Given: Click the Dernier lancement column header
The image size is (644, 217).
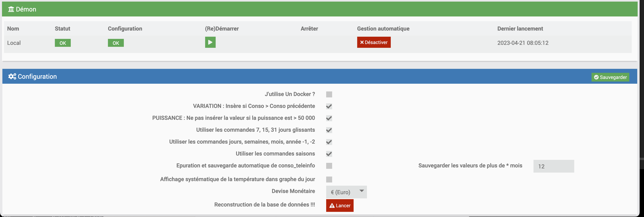Looking at the screenshot, I should point(520,29).
